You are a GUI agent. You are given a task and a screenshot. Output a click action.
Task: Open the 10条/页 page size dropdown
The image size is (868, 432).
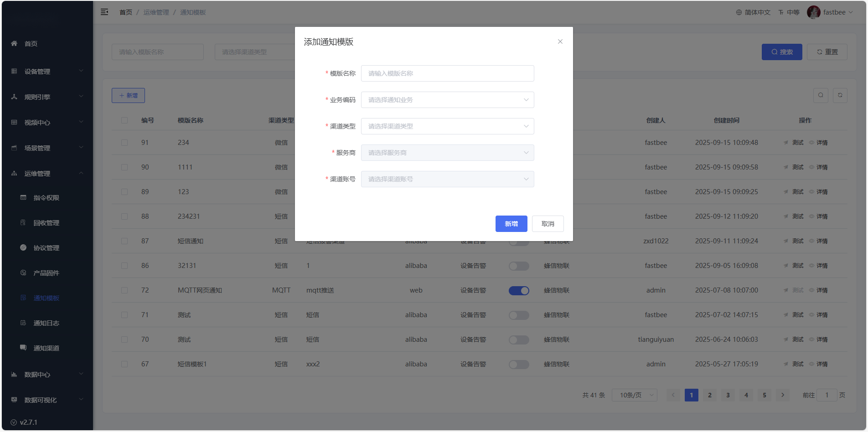pyautogui.click(x=634, y=395)
